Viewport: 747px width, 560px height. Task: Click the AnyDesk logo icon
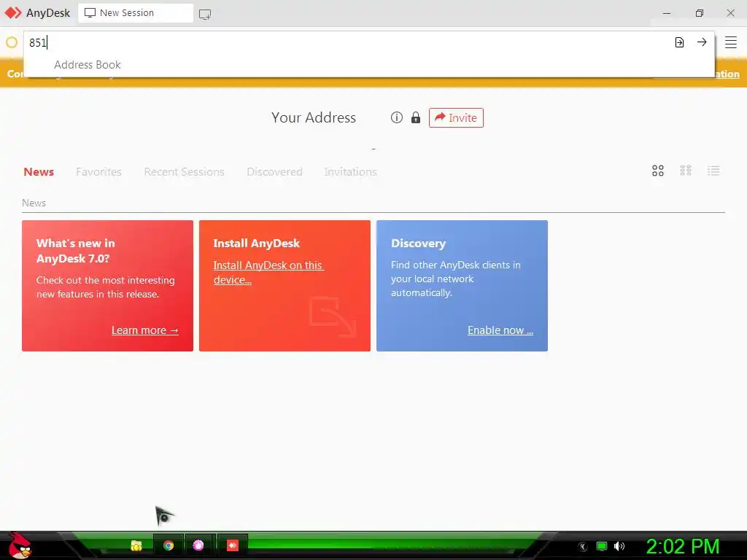[13, 13]
